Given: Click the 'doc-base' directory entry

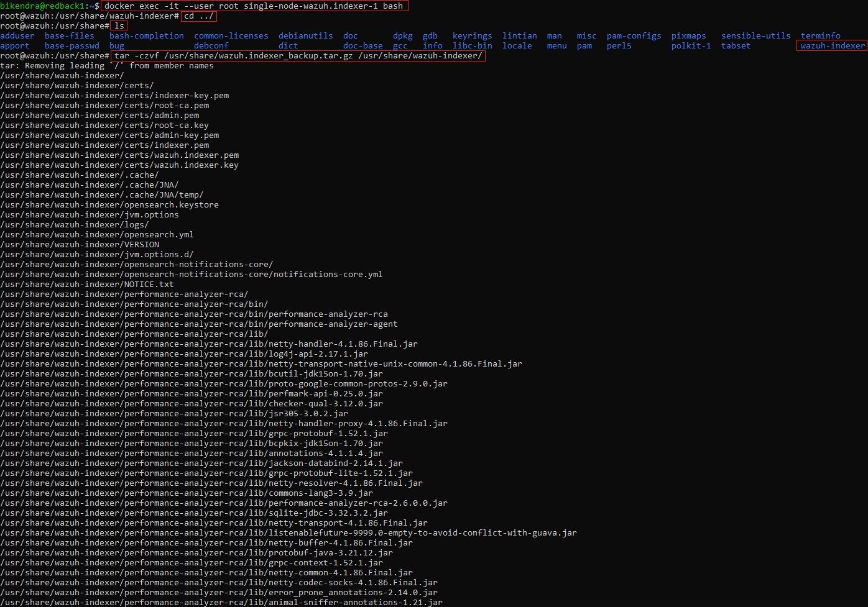Looking at the screenshot, I should click(363, 46).
